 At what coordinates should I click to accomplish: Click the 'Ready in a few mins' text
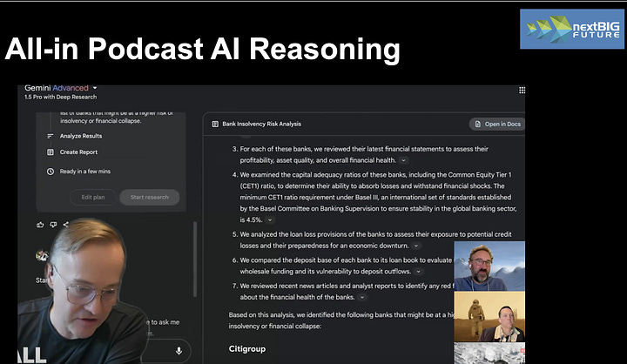click(x=85, y=172)
